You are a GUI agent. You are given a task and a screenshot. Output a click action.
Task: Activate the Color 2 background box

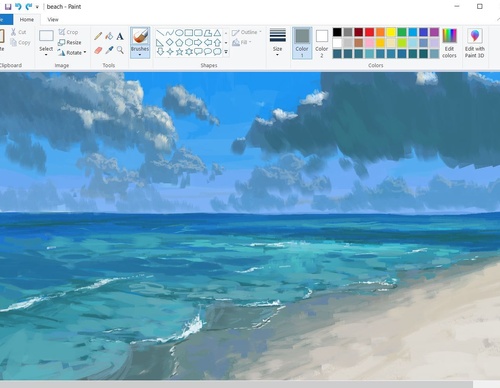click(x=322, y=43)
